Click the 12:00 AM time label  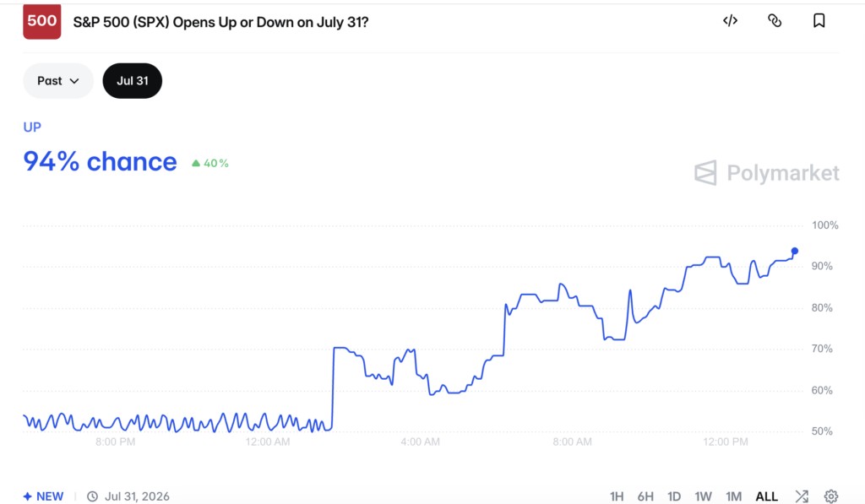(x=268, y=442)
